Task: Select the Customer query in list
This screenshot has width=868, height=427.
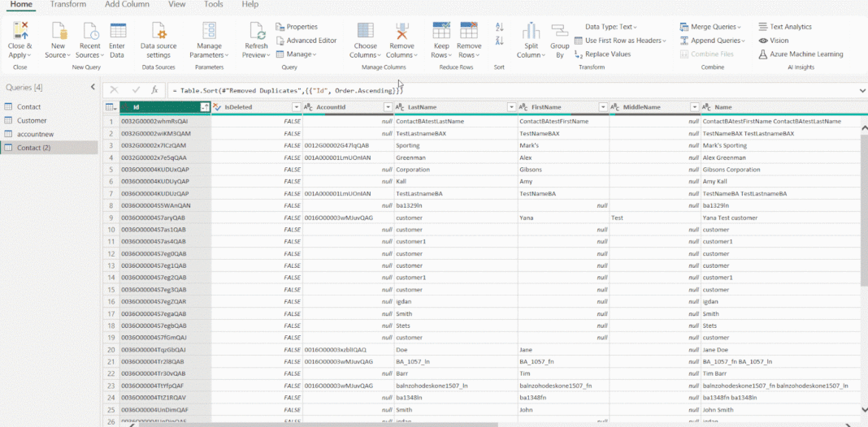Action: coord(32,120)
